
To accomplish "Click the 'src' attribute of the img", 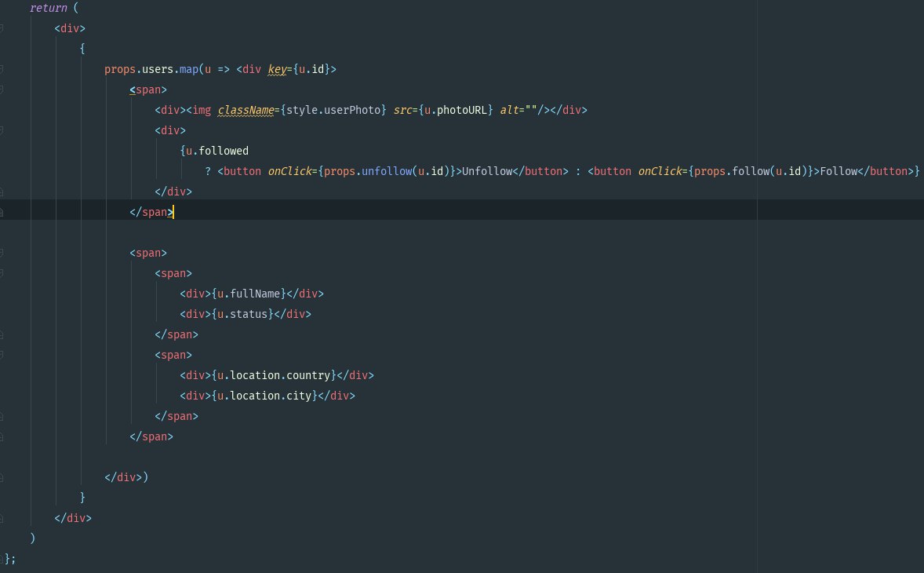I will (402, 110).
